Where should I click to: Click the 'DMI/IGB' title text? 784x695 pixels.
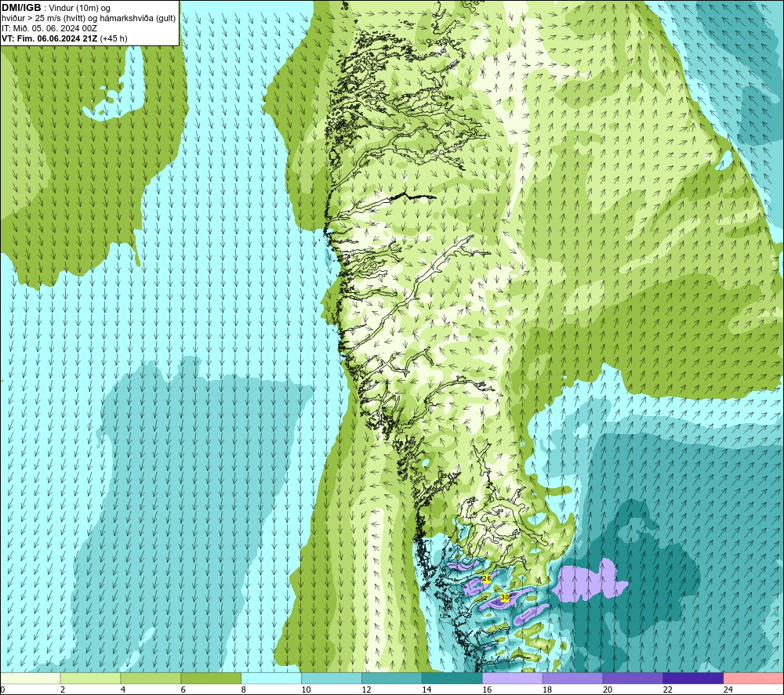pyautogui.click(x=21, y=8)
